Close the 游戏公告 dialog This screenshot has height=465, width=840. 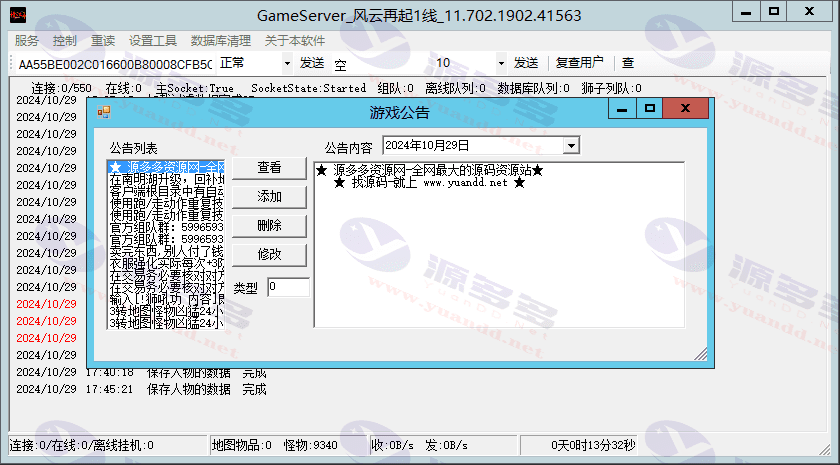(x=684, y=108)
